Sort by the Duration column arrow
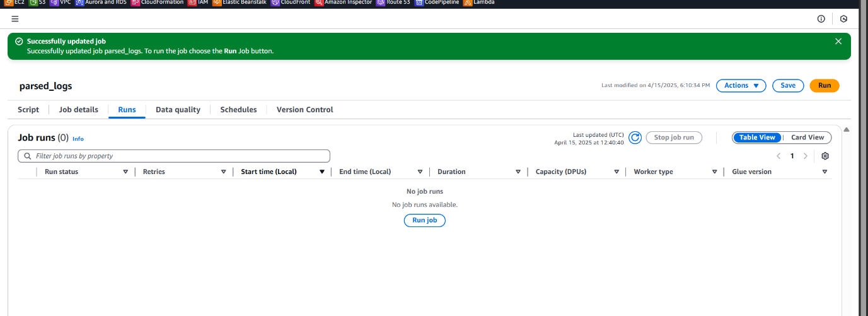Screen dimensions: 868x316 518,172
